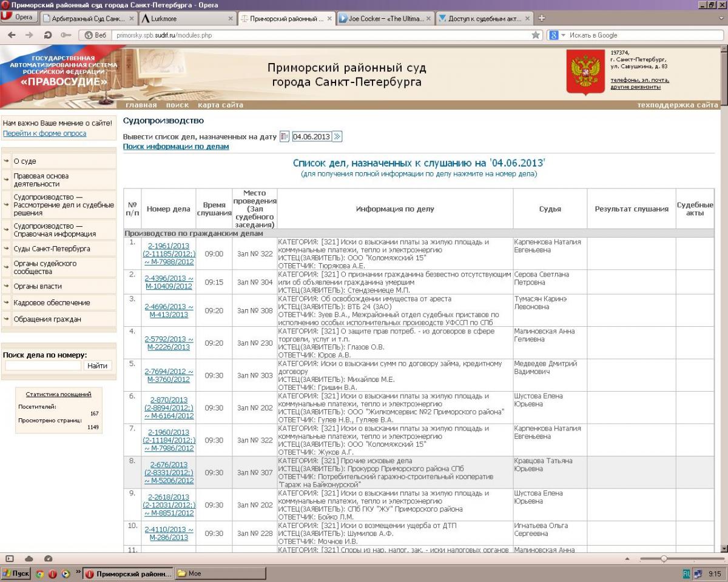The width and height of the screenshot is (728, 582).
Task: Expand «Суды Санкт-Петербурга» in the sidebar
Action: (52, 249)
